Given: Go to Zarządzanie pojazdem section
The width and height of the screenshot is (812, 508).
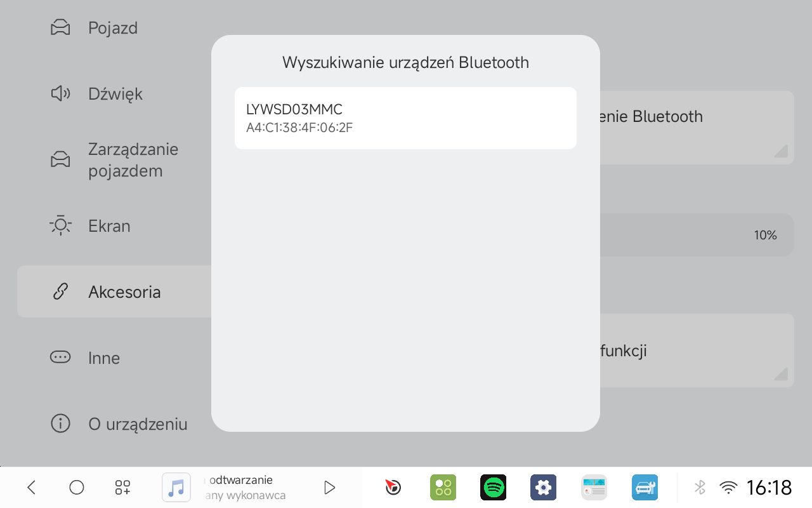Looking at the screenshot, I should pos(133,160).
